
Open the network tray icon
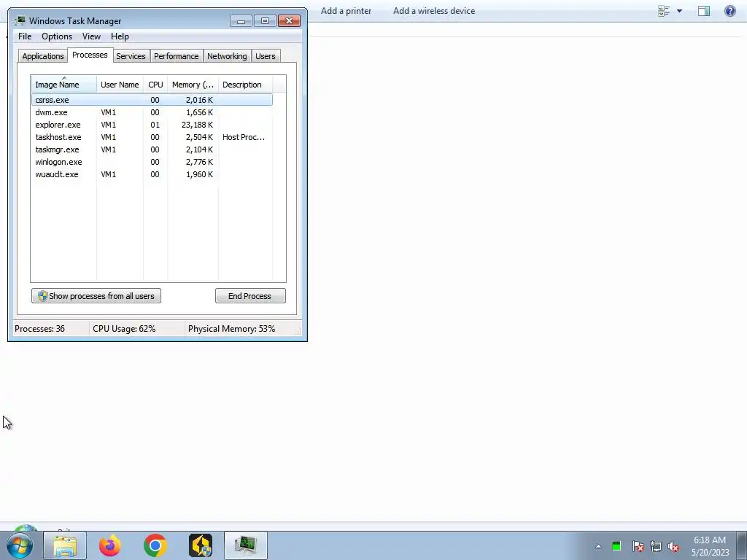(x=656, y=546)
